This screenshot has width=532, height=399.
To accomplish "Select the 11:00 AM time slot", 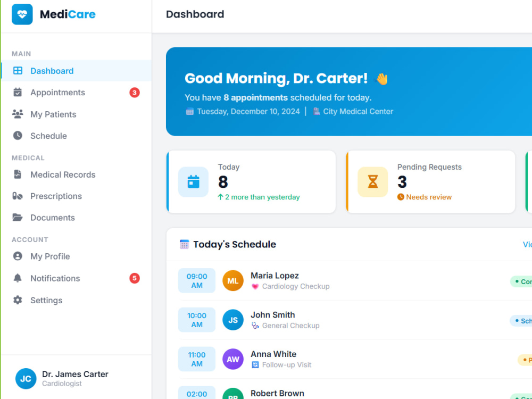I will click(197, 359).
